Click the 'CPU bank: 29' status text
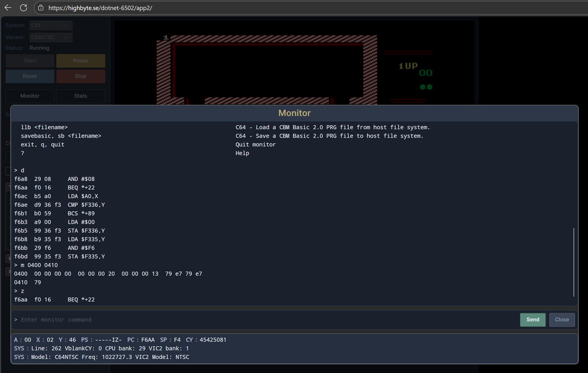Screen dimensions: 588x373 (125, 348)
